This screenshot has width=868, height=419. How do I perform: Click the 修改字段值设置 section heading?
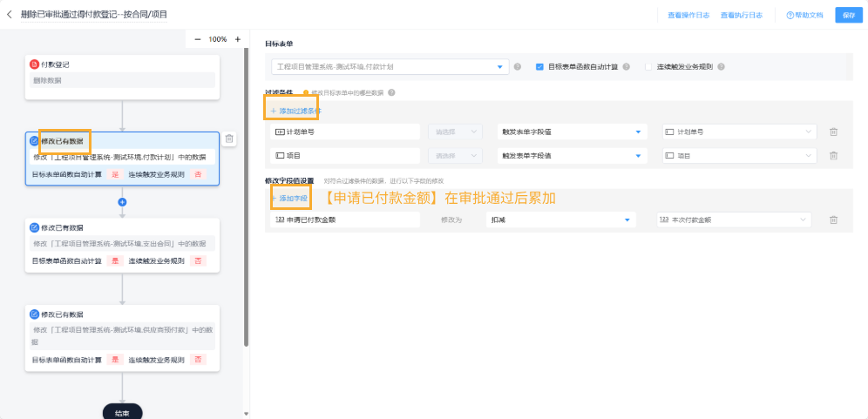[x=289, y=180]
